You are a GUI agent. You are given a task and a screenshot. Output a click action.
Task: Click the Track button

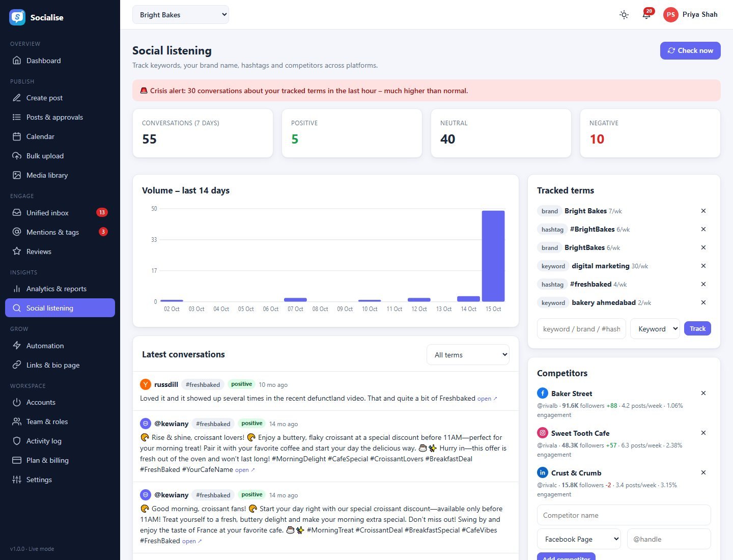[697, 328]
